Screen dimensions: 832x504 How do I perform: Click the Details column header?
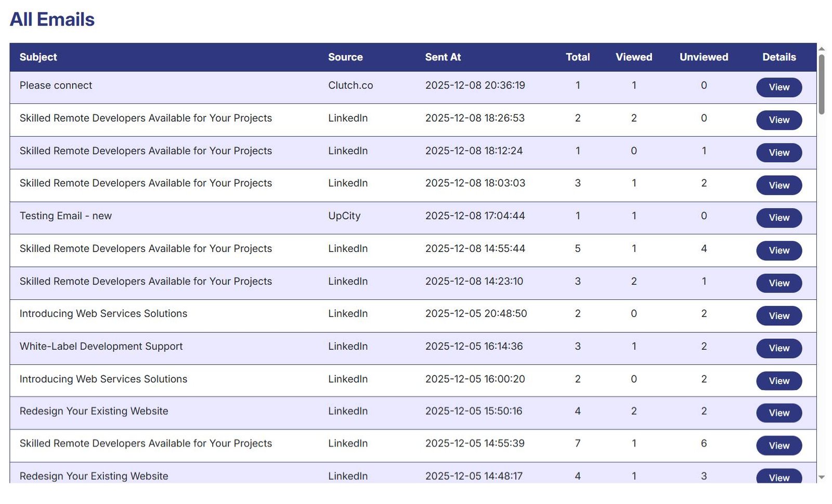coord(778,57)
